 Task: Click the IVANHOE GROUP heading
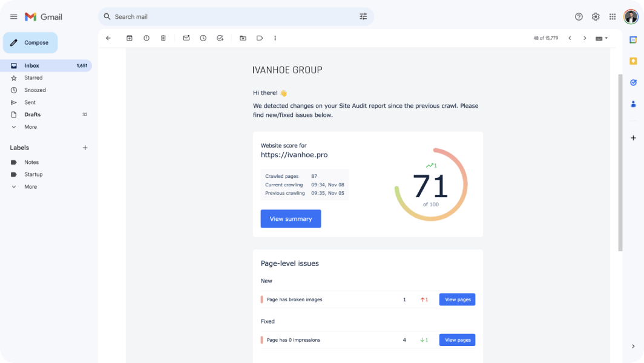click(287, 70)
